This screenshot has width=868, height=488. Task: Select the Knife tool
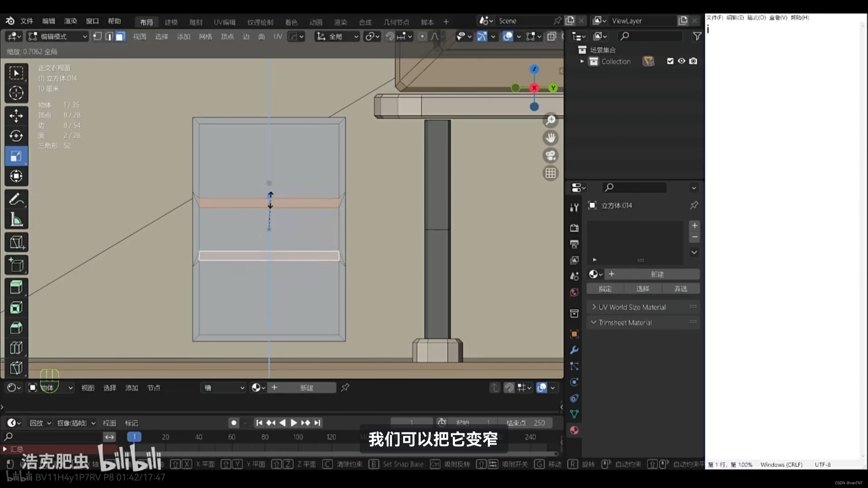[x=16, y=368]
